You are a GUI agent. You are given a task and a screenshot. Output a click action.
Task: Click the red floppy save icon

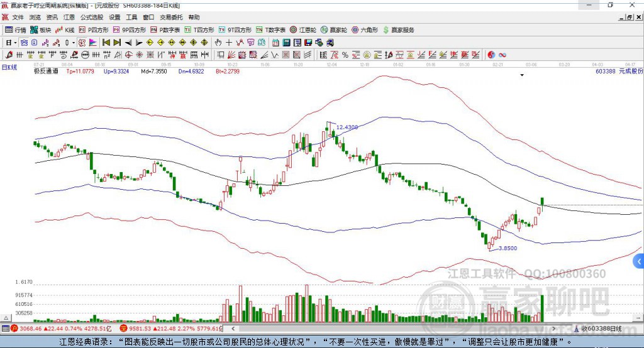pos(308,42)
